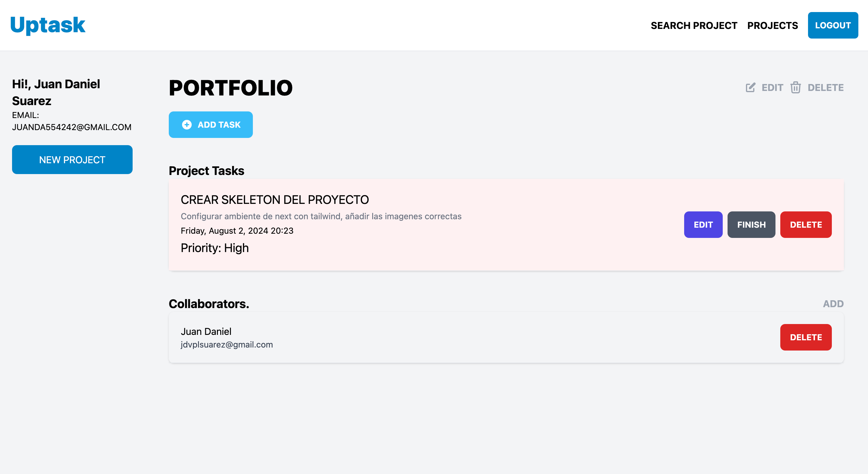
Task: Add a task with Add Task button
Action: (x=211, y=125)
